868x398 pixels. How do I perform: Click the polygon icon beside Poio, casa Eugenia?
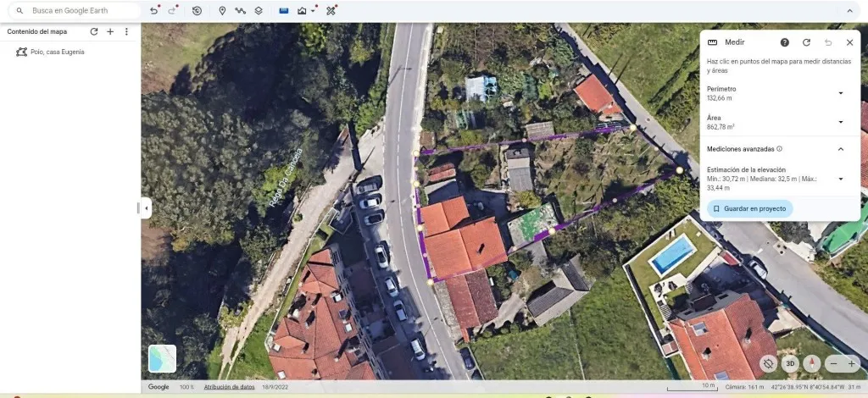click(21, 52)
